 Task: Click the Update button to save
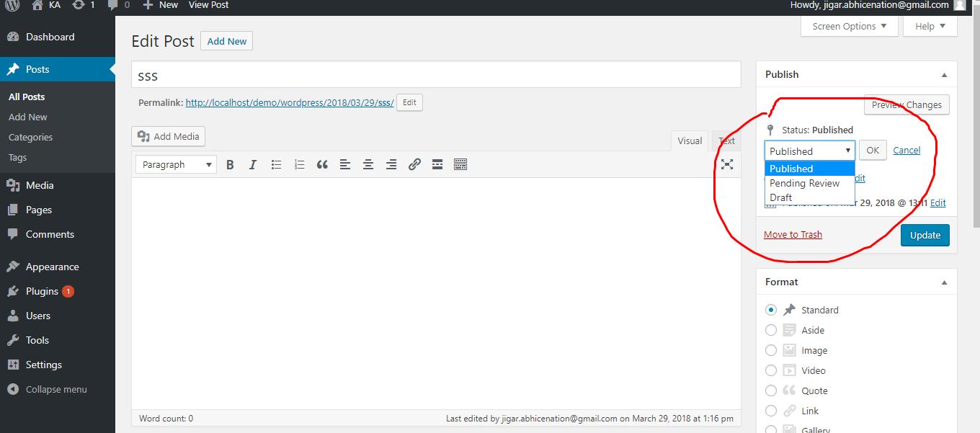925,235
